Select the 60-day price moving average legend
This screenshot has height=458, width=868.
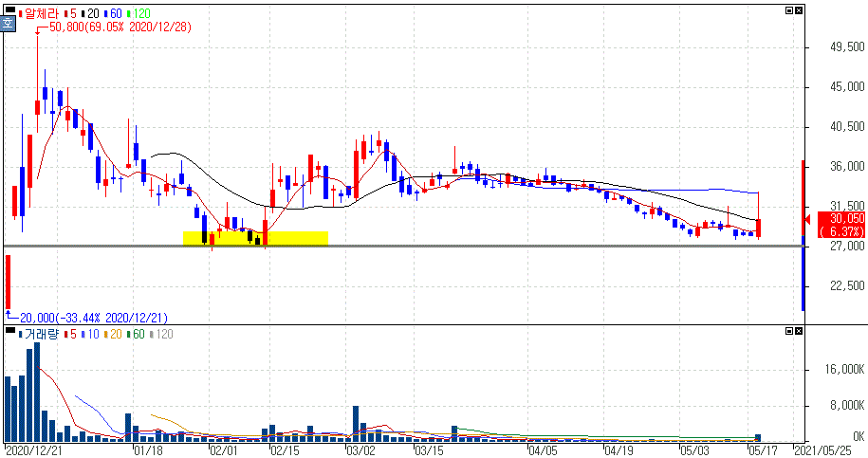point(113,13)
